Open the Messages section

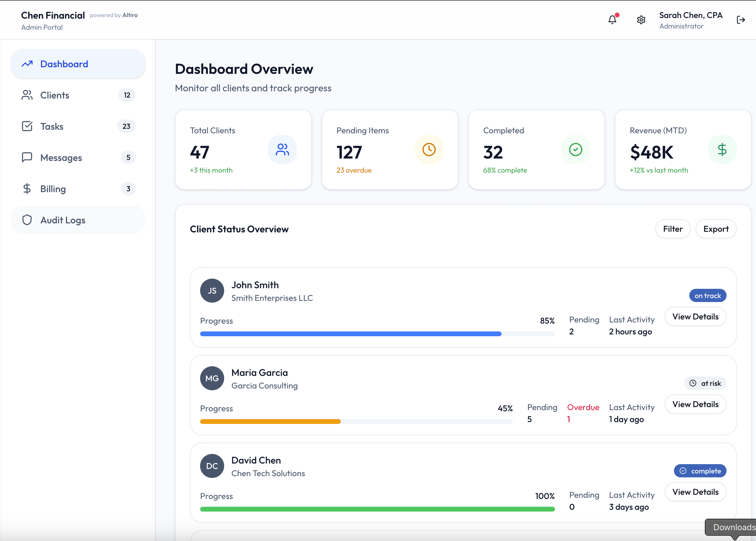point(61,157)
